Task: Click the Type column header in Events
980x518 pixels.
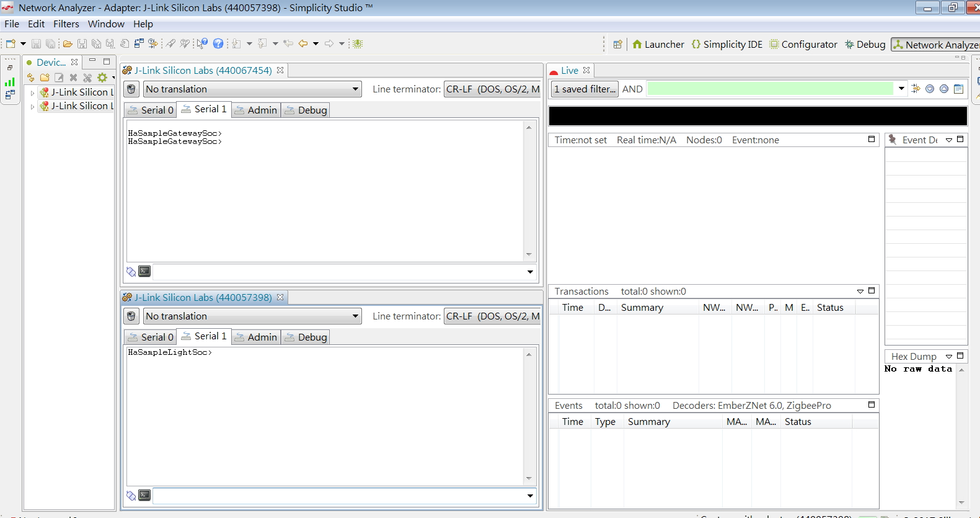Action: (x=607, y=422)
